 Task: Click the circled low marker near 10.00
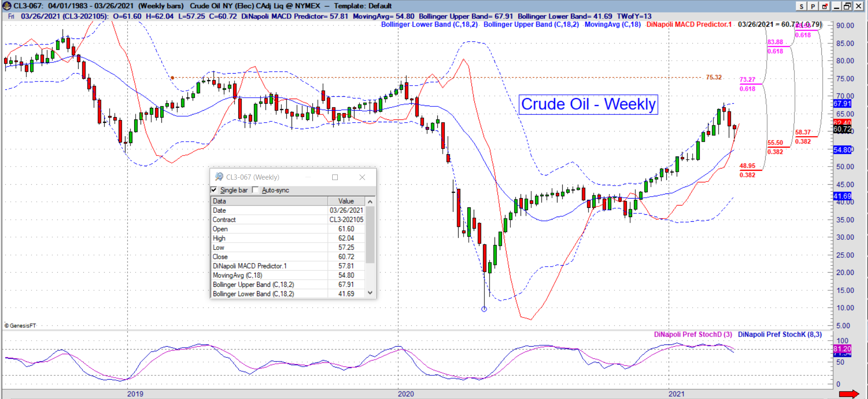click(484, 309)
